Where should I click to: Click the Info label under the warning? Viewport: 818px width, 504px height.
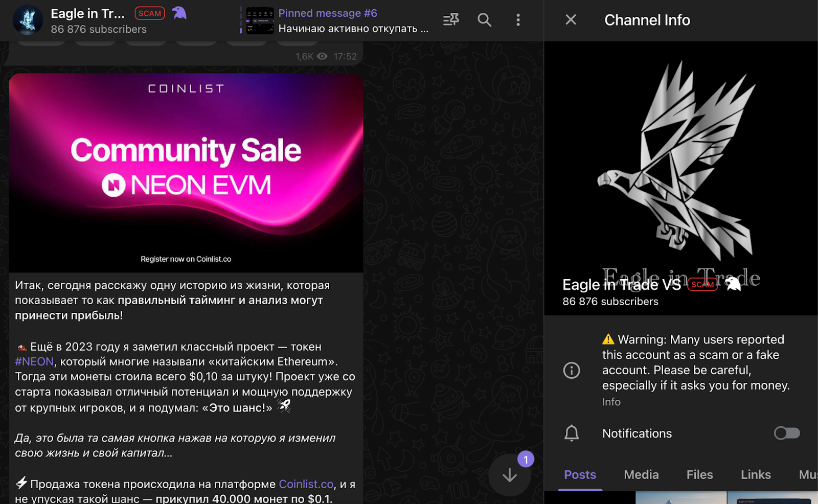(x=611, y=402)
